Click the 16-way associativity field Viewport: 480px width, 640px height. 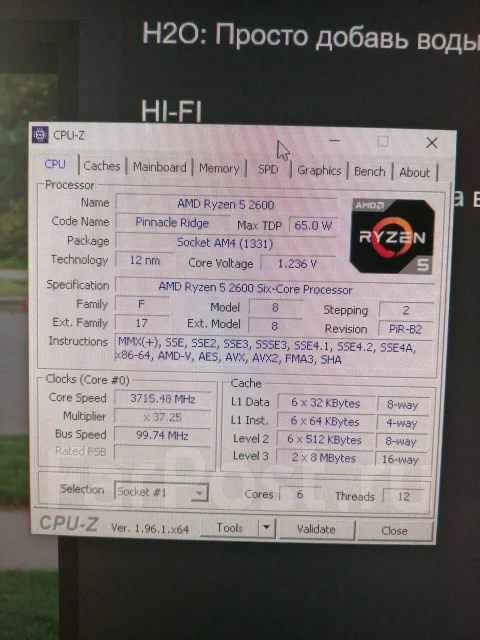point(400,460)
